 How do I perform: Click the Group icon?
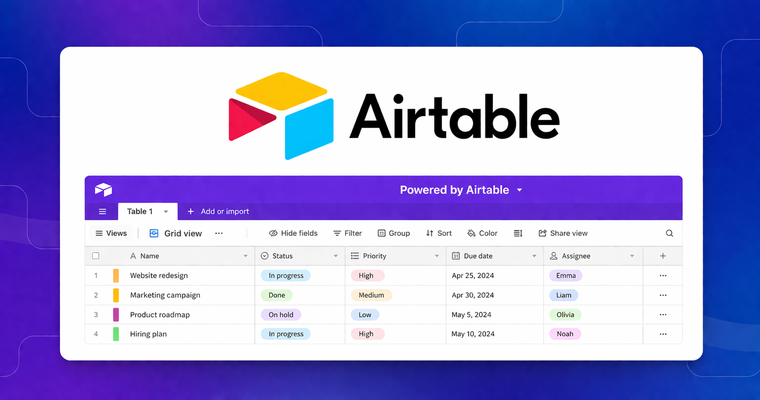381,233
